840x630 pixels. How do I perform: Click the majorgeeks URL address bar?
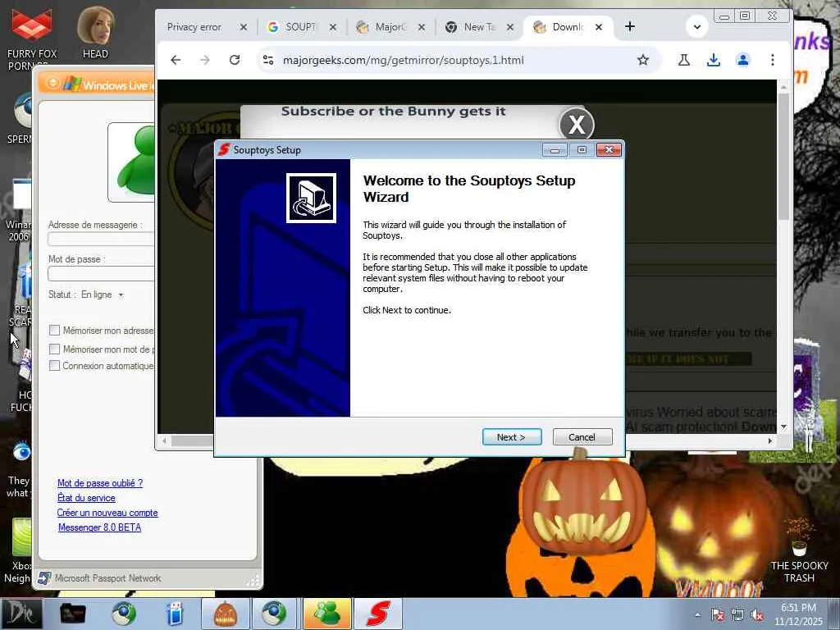tap(404, 60)
